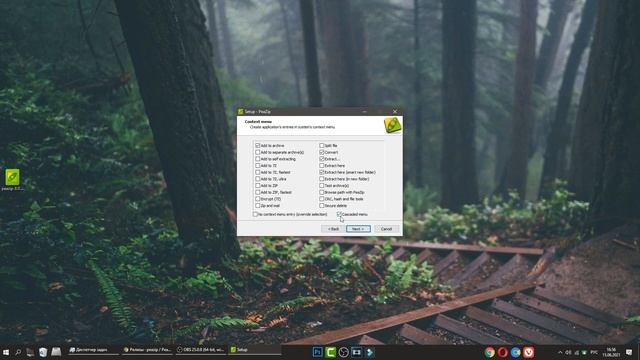Check No context menu entry option
This screenshot has width=640, height=360.
[x=255, y=214]
